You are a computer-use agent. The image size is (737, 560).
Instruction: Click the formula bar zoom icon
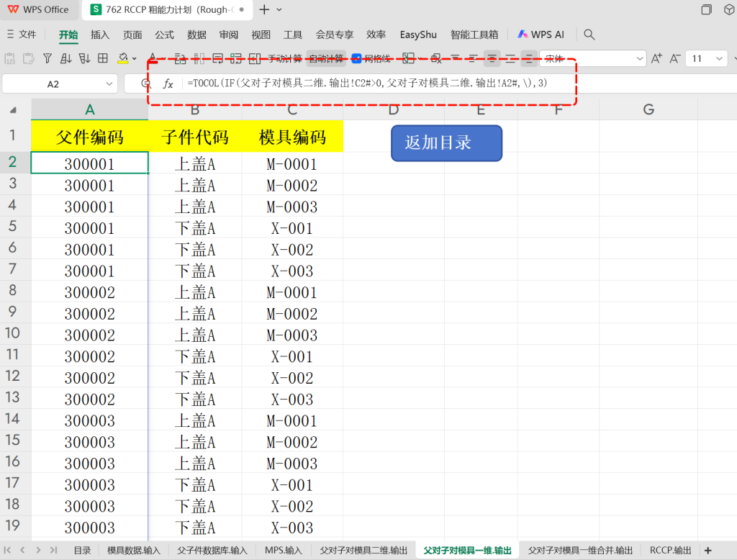point(146,83)
